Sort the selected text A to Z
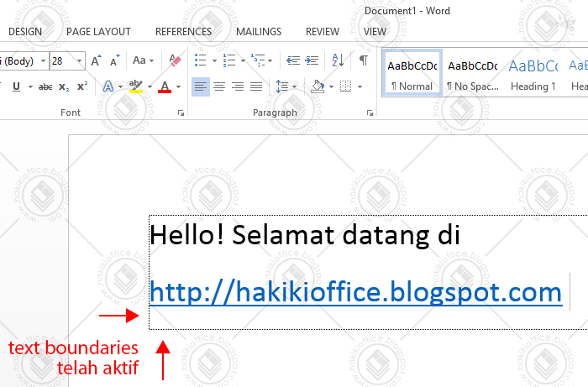 coord(338,60)
